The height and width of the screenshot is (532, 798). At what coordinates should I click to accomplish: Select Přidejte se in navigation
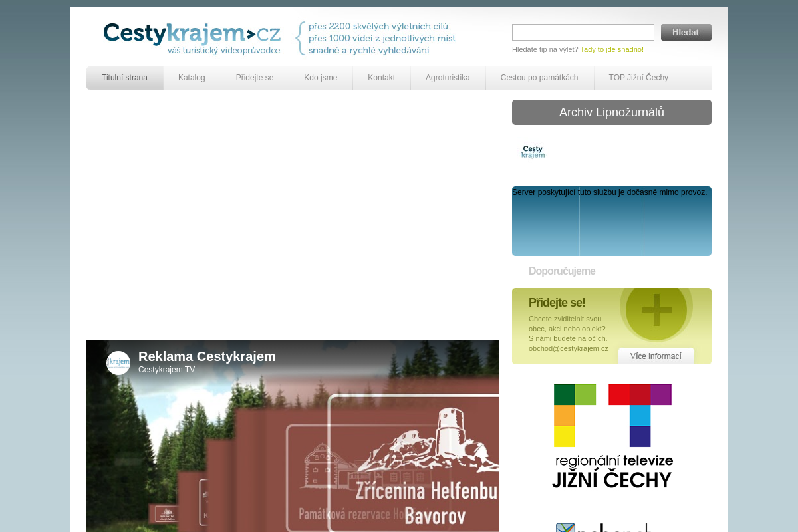click(255, 78)
